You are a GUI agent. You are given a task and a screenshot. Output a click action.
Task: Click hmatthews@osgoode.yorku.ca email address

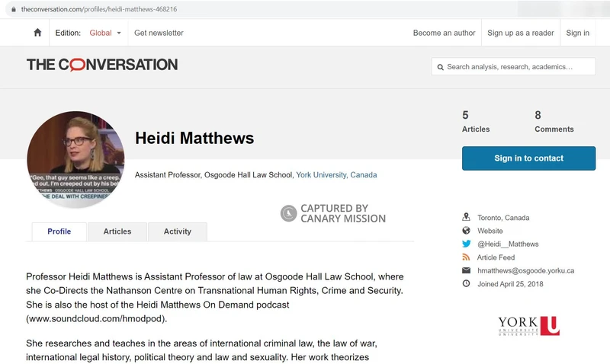(x=525, y=270)
